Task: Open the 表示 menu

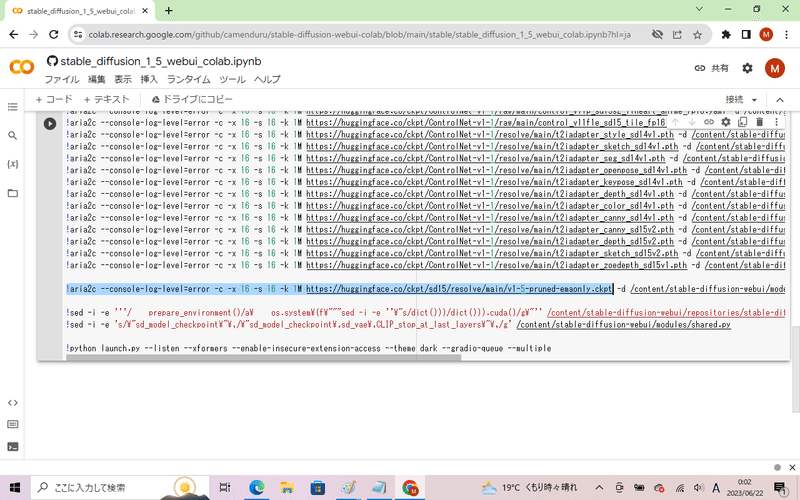Action: [x=122, y=80]
